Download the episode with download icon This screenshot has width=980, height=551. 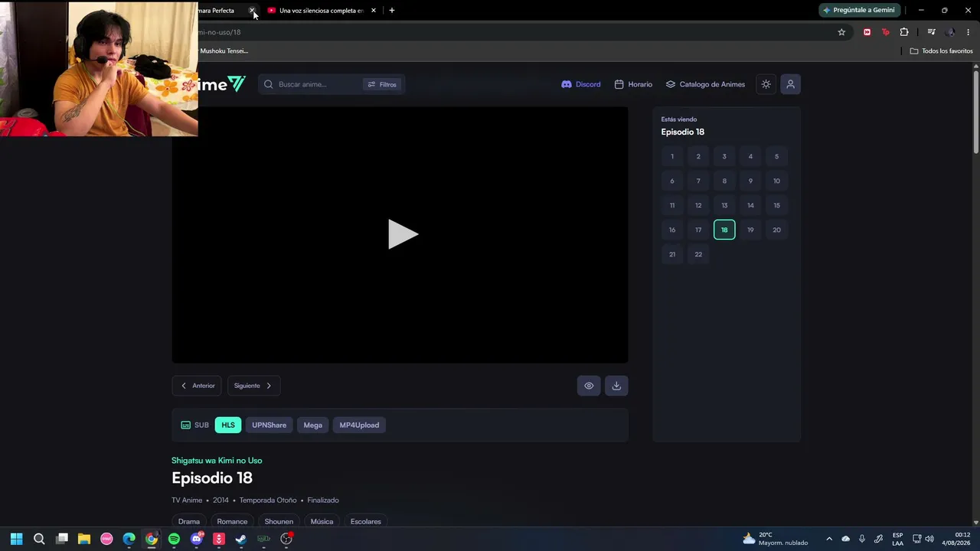616,386
